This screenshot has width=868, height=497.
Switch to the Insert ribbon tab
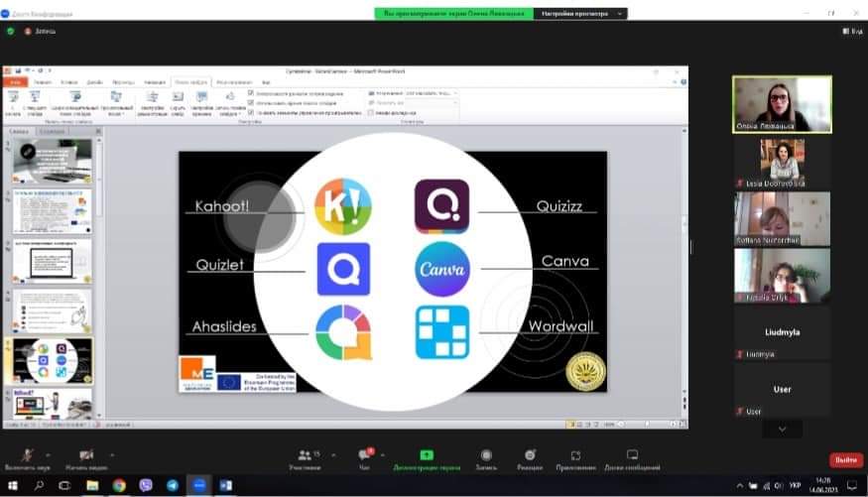click(x=69, y=82)
